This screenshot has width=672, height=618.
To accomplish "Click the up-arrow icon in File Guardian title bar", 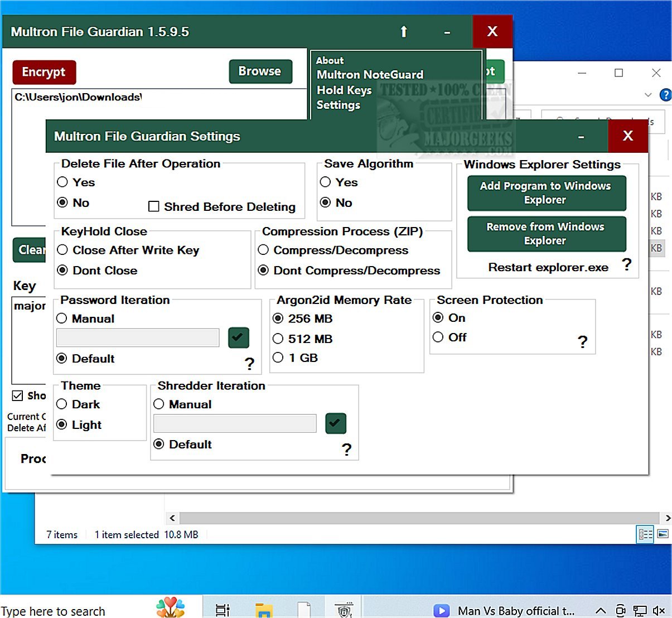I will (x=404, y=32).
